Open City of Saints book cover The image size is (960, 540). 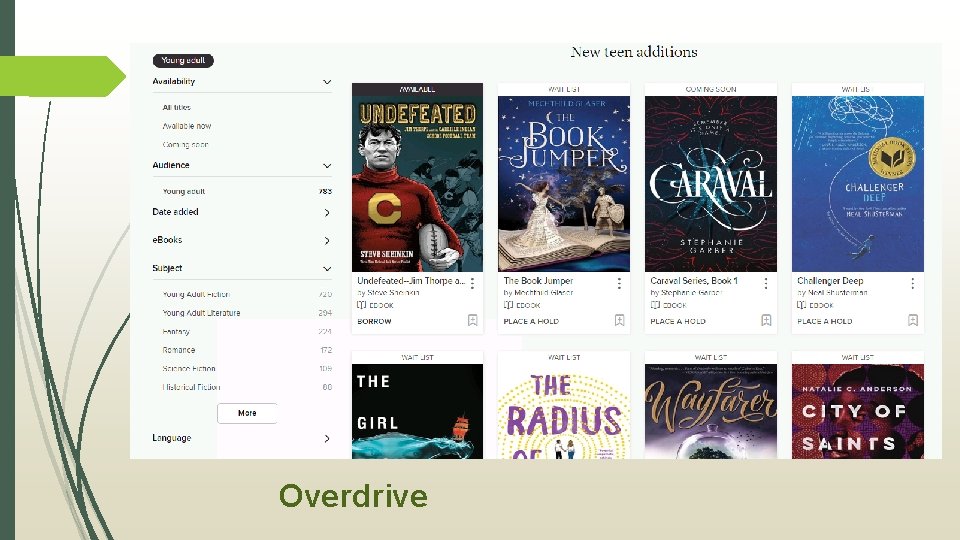tap(858, 411)
